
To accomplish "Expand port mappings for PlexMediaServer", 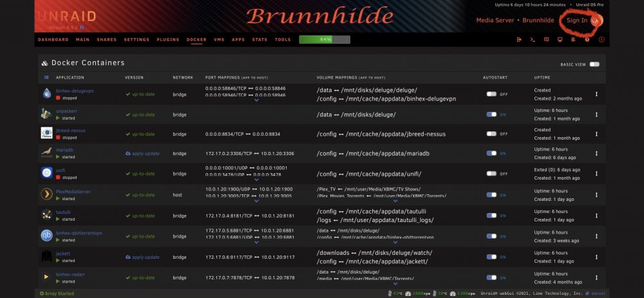I will pos(256,201).
